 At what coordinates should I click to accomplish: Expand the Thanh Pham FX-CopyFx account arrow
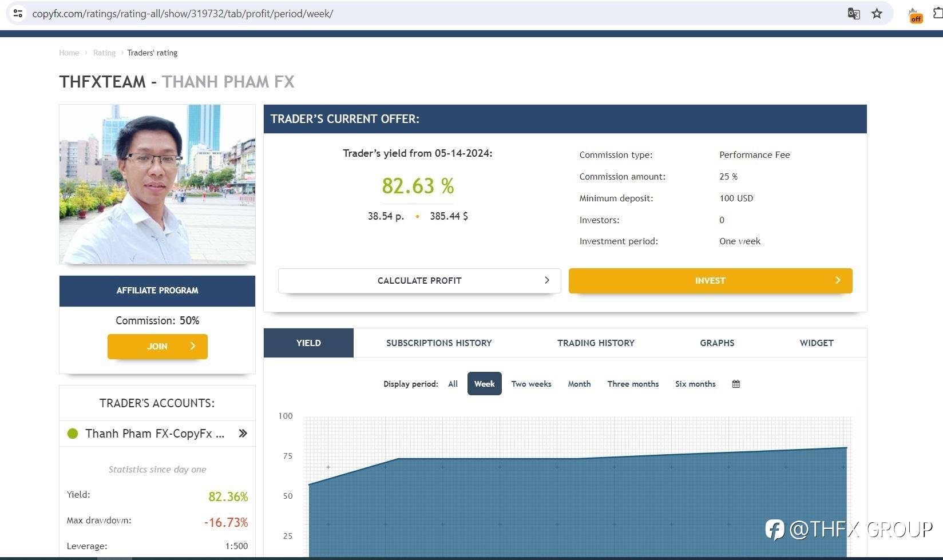(243, 434)
